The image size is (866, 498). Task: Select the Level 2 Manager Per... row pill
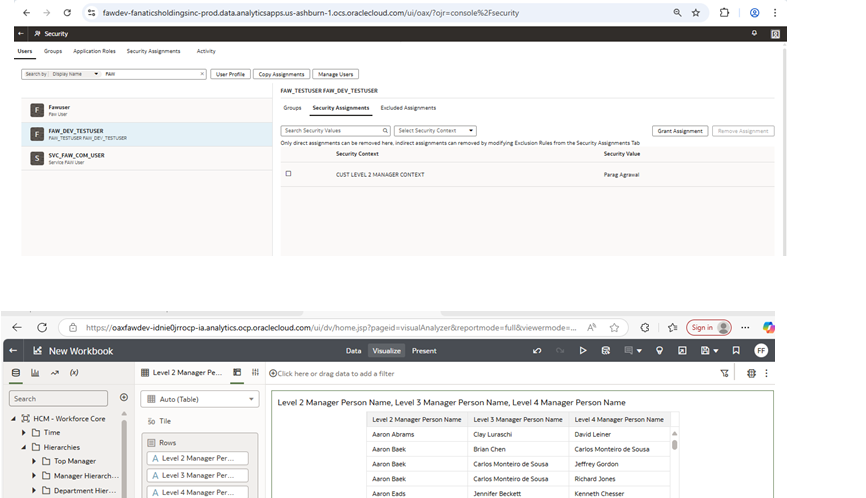point(197,458)
